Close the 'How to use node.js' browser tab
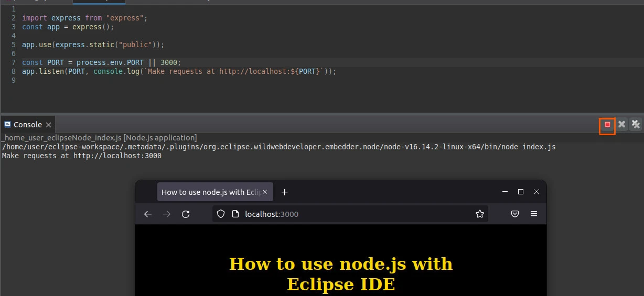 tap(265, 192)
